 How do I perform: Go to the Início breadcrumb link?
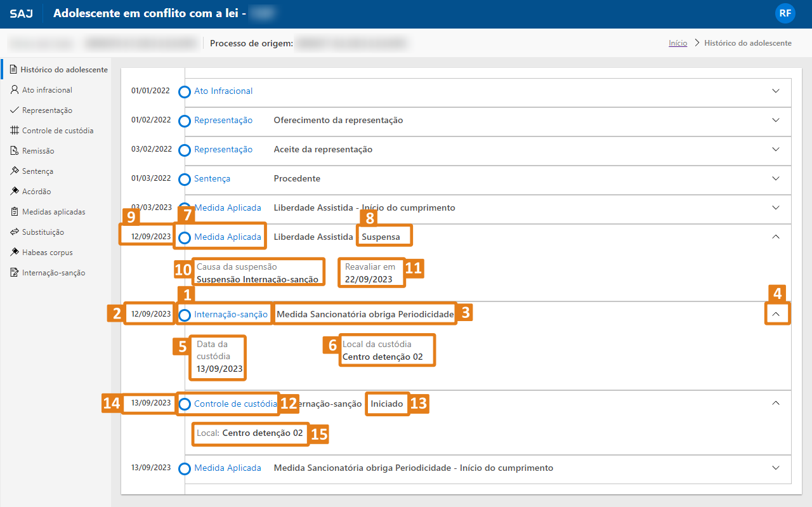coord(678,43)
